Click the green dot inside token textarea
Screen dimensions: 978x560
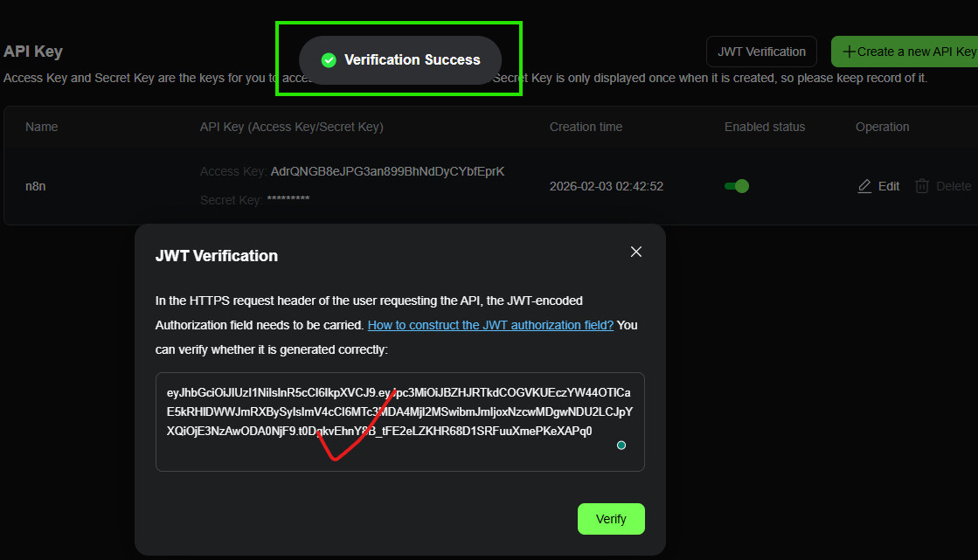(x=621, y=446)
